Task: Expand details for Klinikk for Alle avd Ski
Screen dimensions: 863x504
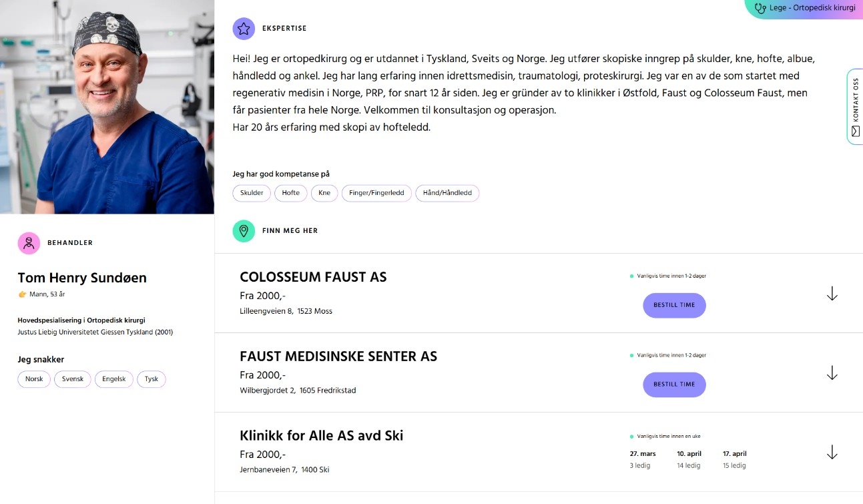Action: [x=832, y=452]
